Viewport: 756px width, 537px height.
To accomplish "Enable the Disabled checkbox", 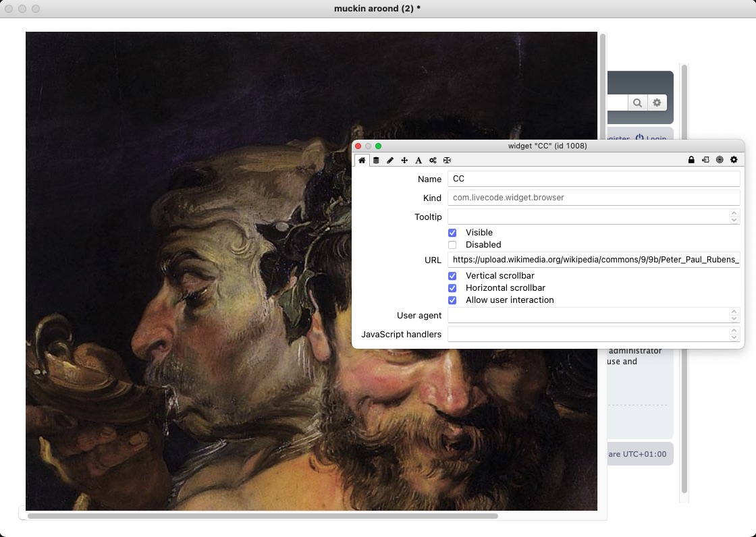I will (452, 245).
